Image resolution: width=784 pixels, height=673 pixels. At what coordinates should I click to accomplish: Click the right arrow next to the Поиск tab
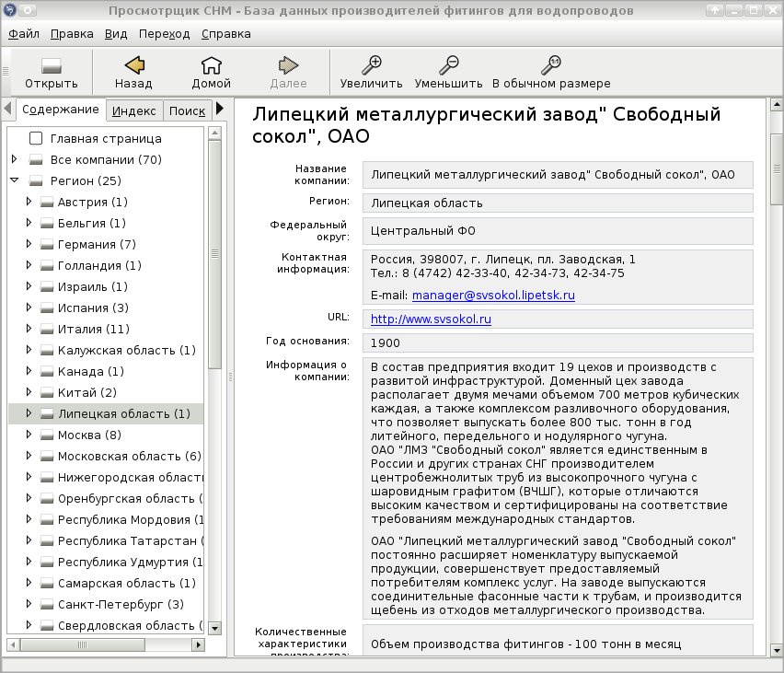tap(220, 109)
